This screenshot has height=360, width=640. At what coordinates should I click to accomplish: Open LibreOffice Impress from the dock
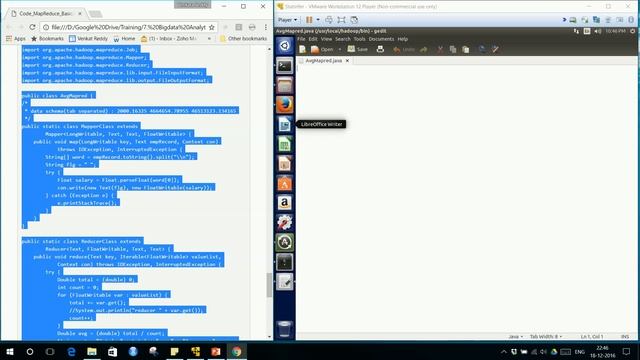click(x=284, y=164)
